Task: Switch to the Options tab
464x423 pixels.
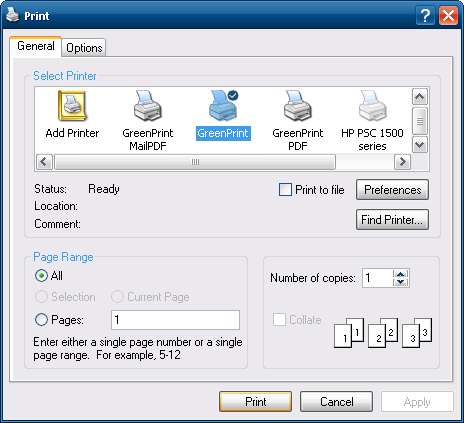Action: pos(84,48)
